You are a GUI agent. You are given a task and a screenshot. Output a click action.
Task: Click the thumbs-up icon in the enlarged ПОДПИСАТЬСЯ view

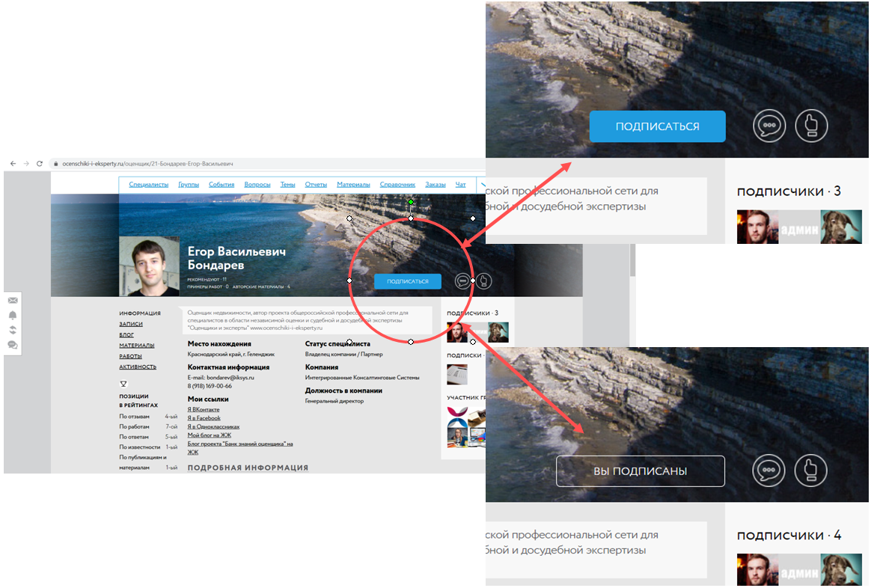[x=812, y=126]
